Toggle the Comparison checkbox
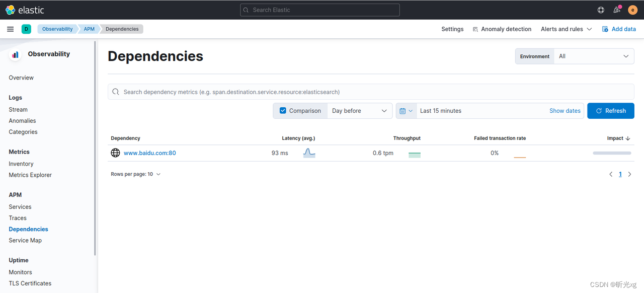 [283, 111]
